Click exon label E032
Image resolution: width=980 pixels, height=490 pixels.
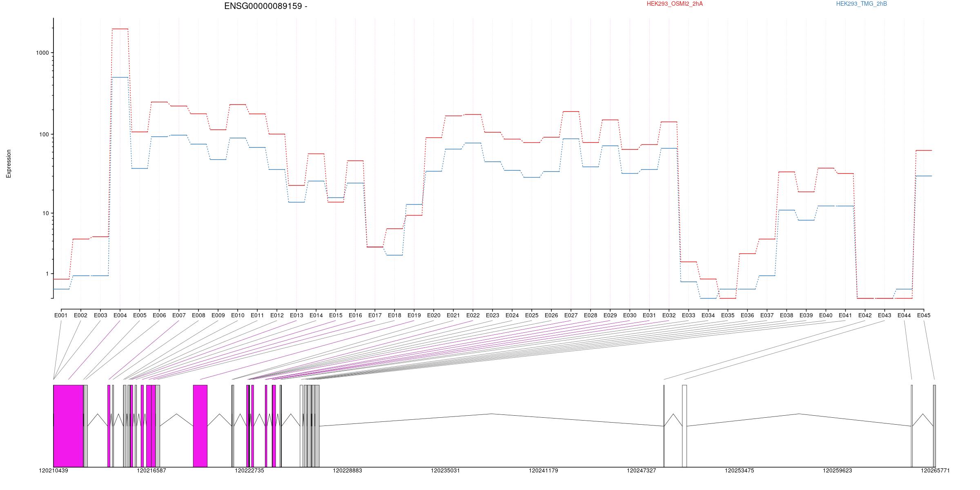(x=669, y=315)
